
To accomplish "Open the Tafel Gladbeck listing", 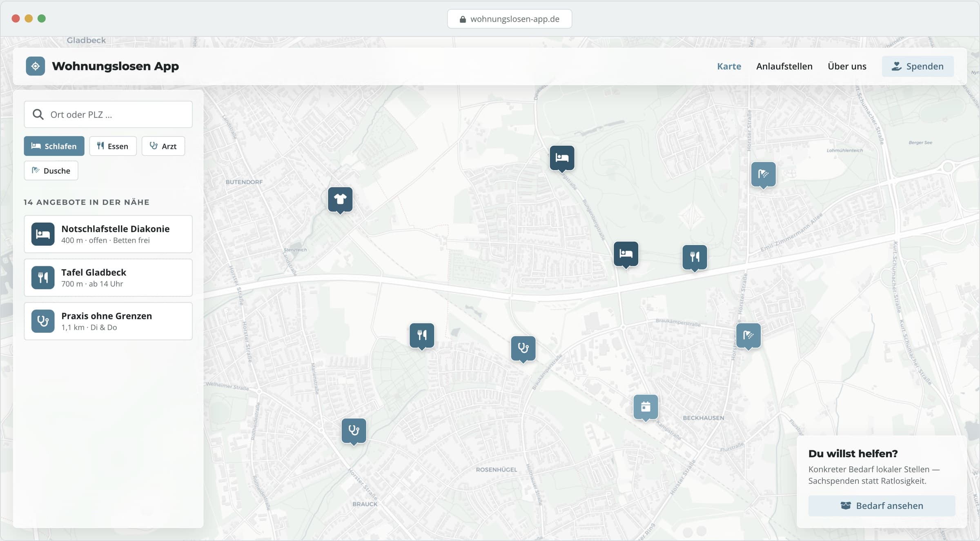I will click(x=108, y=278).
